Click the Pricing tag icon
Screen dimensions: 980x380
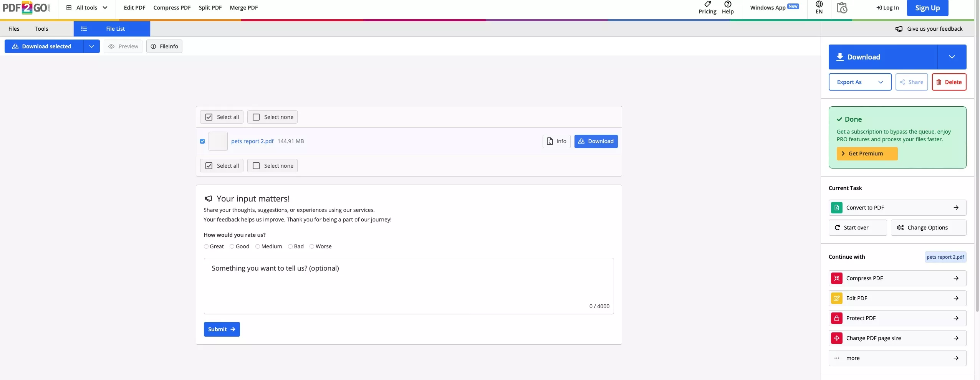(707, 4)
